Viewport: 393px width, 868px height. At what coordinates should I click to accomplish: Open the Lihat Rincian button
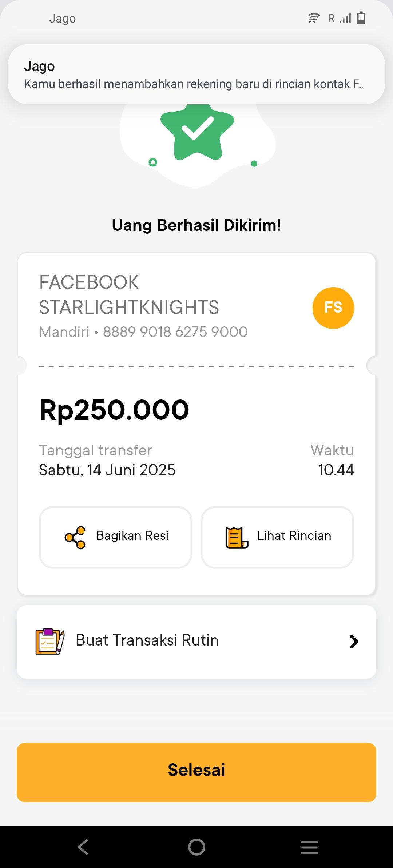coord(277,537)
